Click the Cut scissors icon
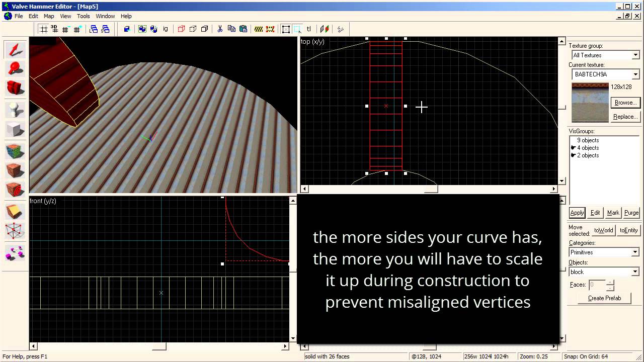 pyautogui.click(x=220, y=29)
